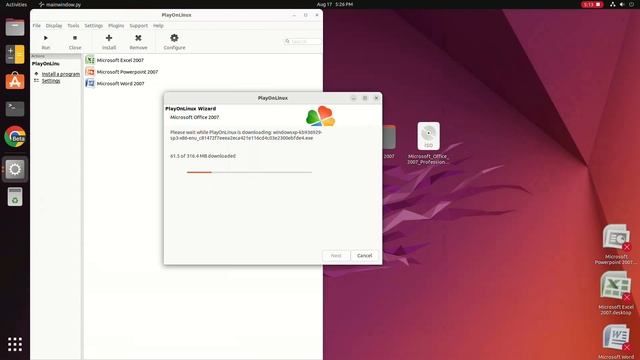Open Configure gear in toolbar
Screen dimensions: 640x360
[x=174, y=38]
